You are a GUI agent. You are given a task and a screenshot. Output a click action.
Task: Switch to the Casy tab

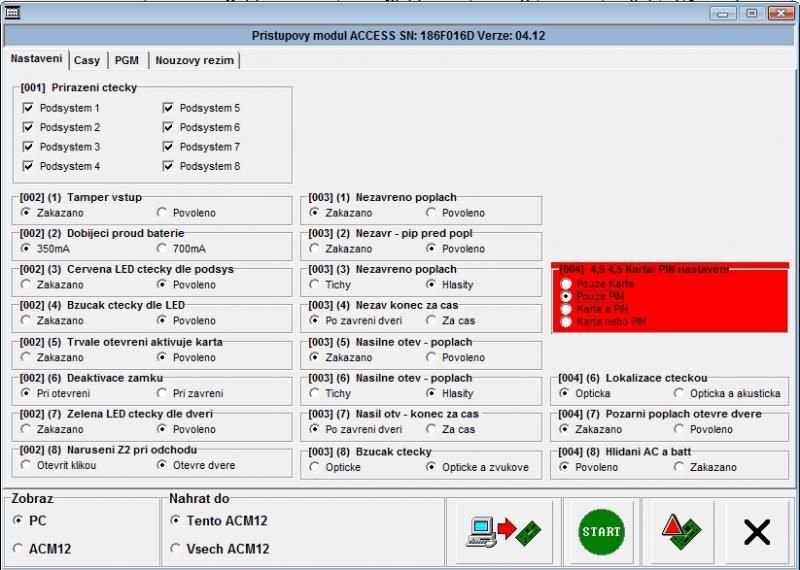tap(87, 61)
